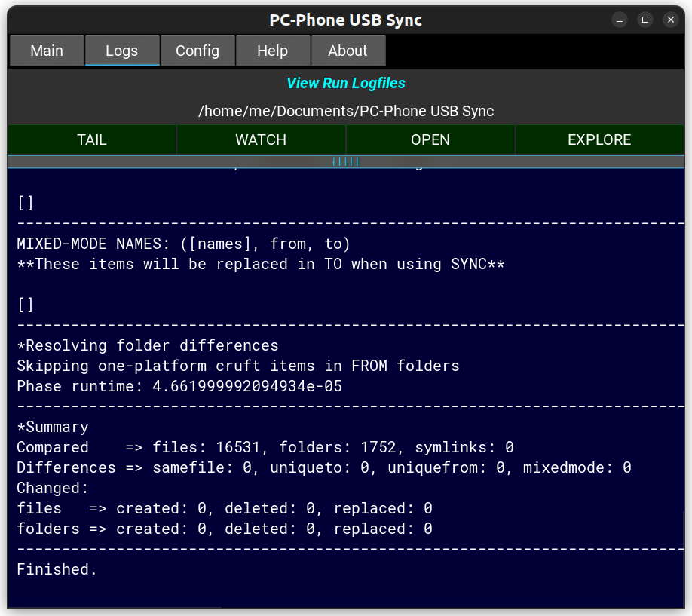Open the Config tab
The image size is (692, 616).
tap(197, 51)
